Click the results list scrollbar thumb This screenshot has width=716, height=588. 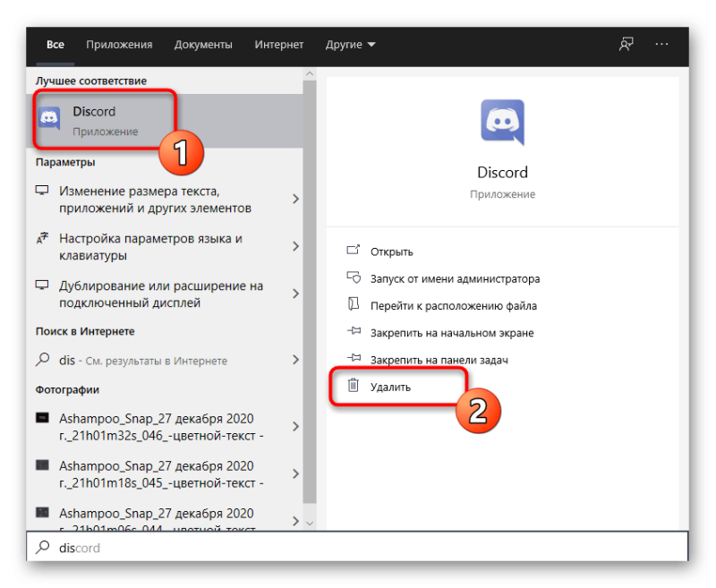coord(310,292)
